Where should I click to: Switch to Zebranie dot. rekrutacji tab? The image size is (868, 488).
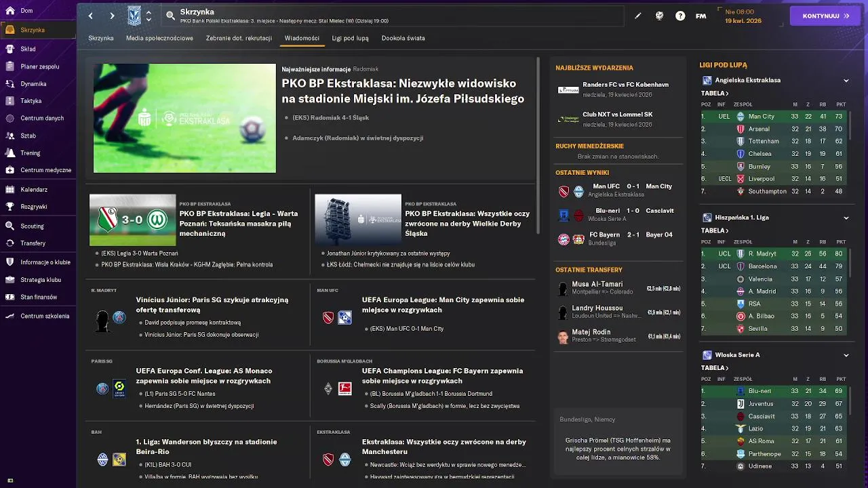[239, 38]
